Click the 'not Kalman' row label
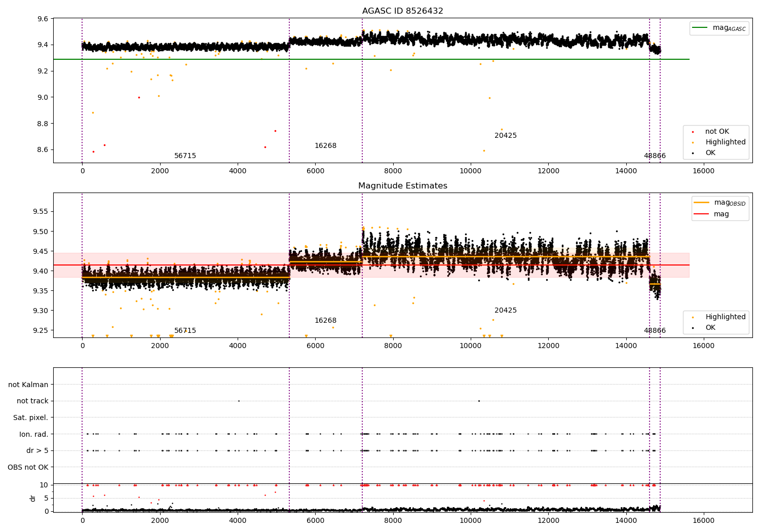The width and height of the screenshot is (760, 532). point(28,385)
